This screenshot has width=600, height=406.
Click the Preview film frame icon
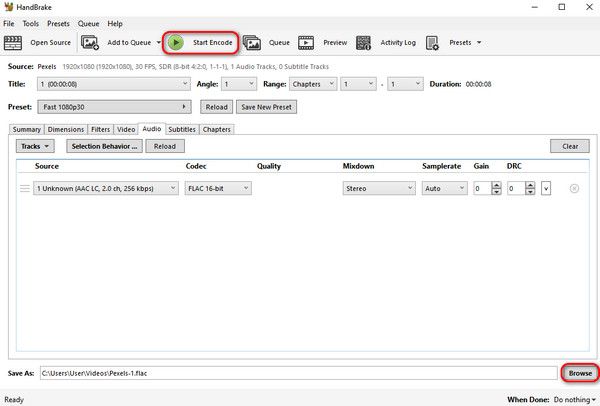[x=306, y=42]
